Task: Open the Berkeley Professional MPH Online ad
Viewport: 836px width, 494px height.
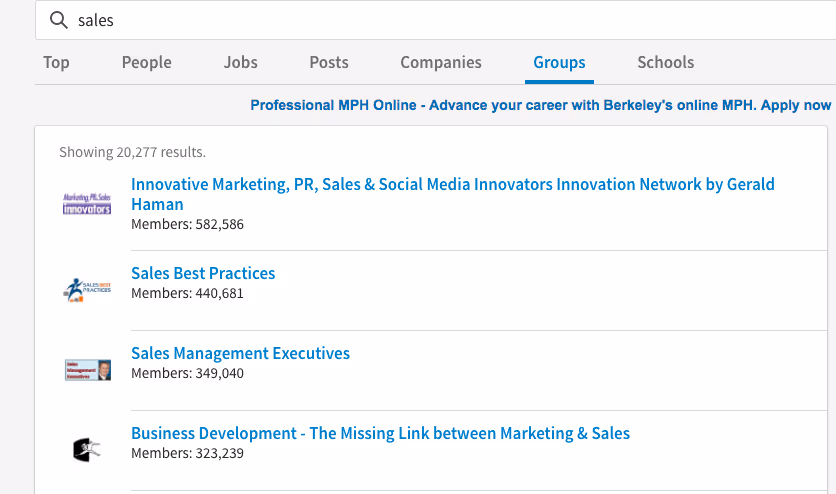Action: pos(540,105)
